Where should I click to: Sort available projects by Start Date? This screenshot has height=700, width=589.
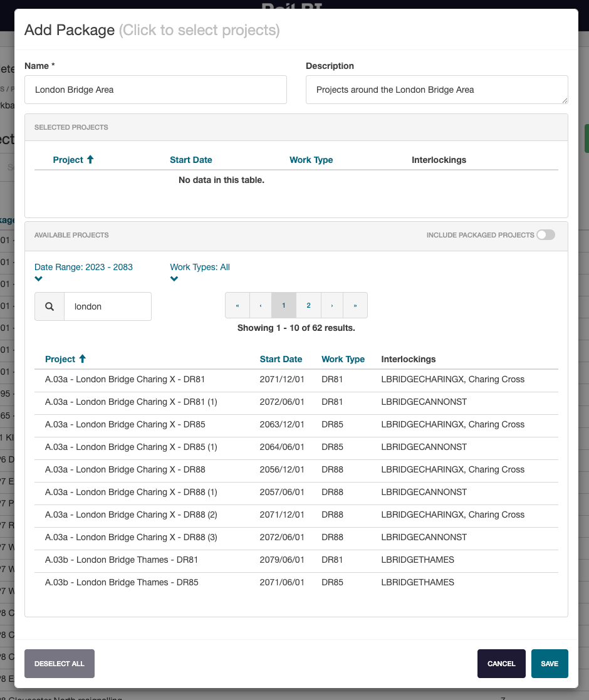(281, 359)
